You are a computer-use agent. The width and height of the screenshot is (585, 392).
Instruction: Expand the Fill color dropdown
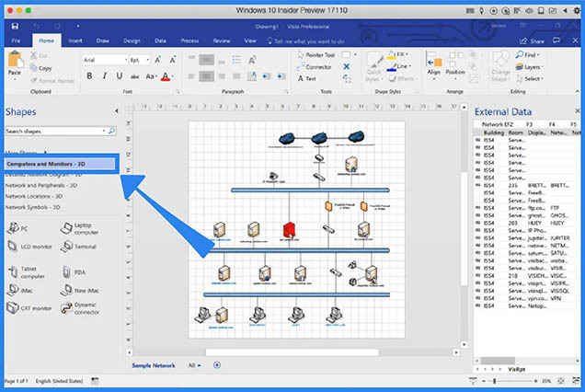coord(407,54)
